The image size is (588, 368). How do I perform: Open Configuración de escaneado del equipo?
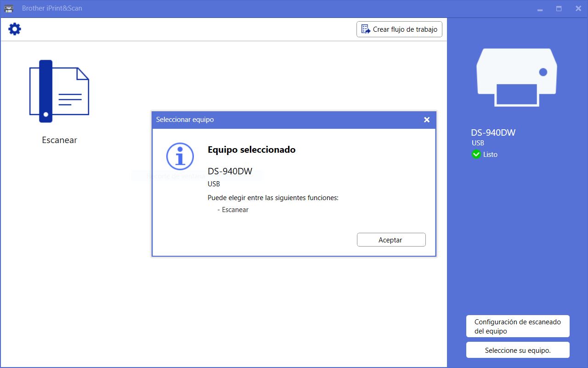[x=518, y=326]
